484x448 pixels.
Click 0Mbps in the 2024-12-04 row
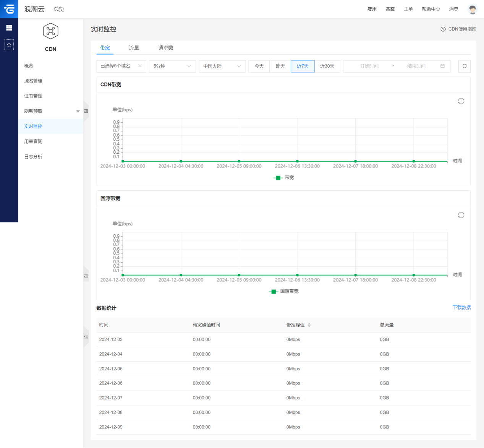tap(293, 354)
